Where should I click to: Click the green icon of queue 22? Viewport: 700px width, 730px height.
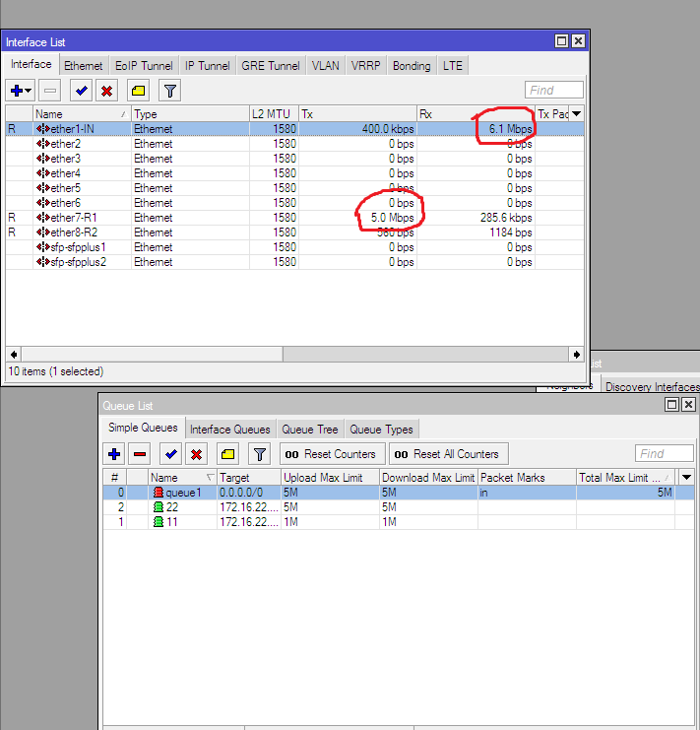(159, 507)
